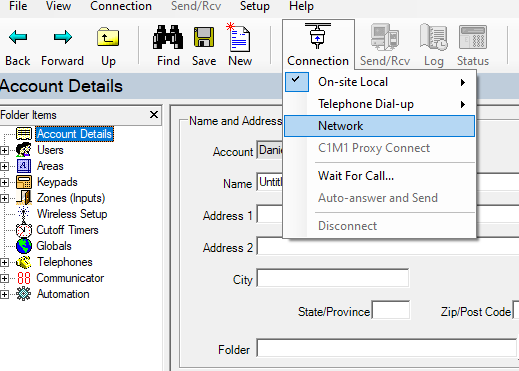Click the Folder input field

[387, 348]
